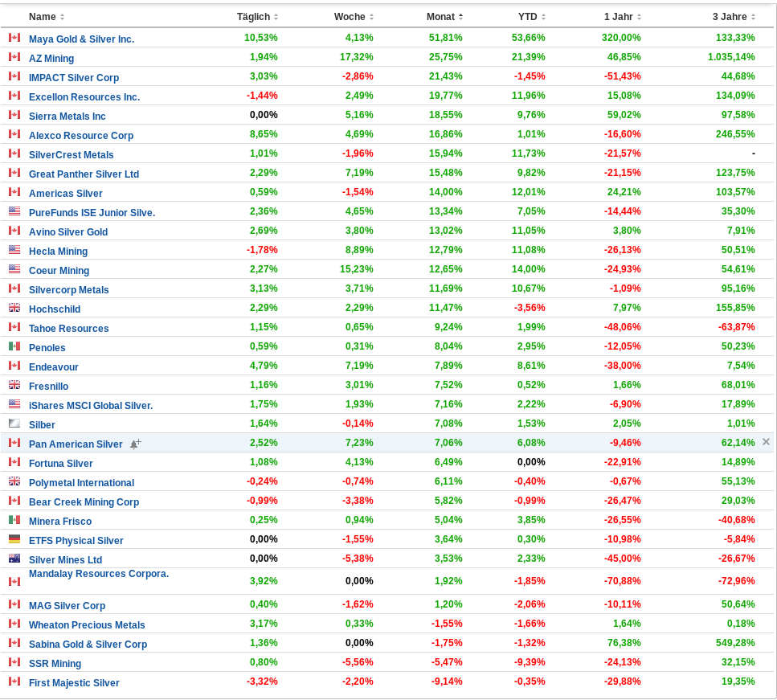Screen dimensions: 777x700
Task: Sort by YTD column header
Action: [x=532, y=17]
